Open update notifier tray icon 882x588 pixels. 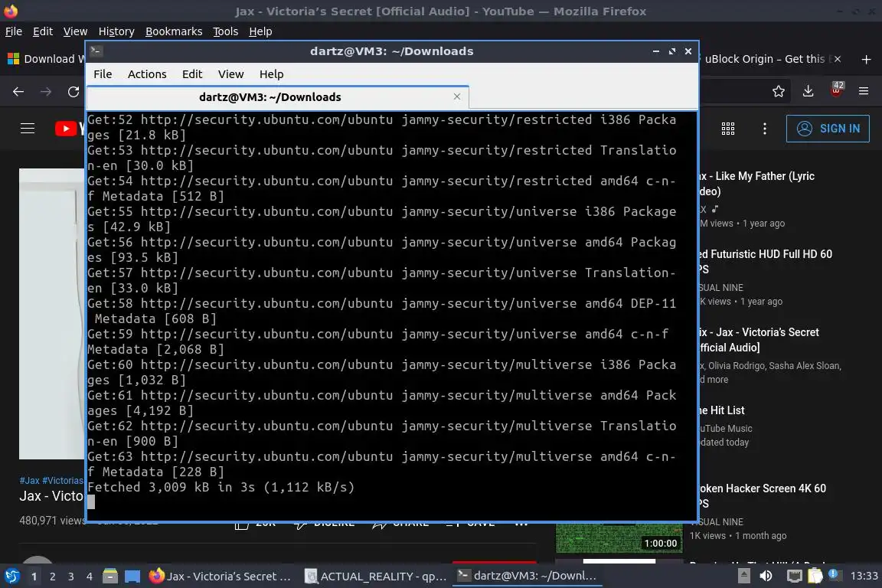pyautogui.click(x=835, y=576)
